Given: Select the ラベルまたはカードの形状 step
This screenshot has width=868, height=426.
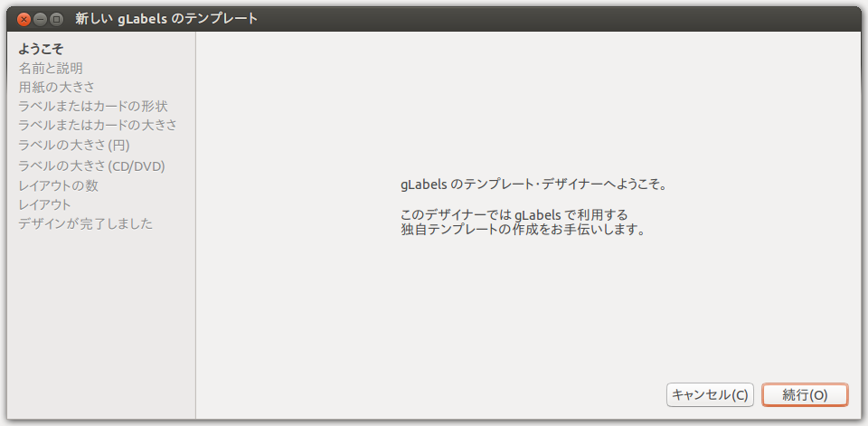Looking at the screenshot, I should pos(93,106).
